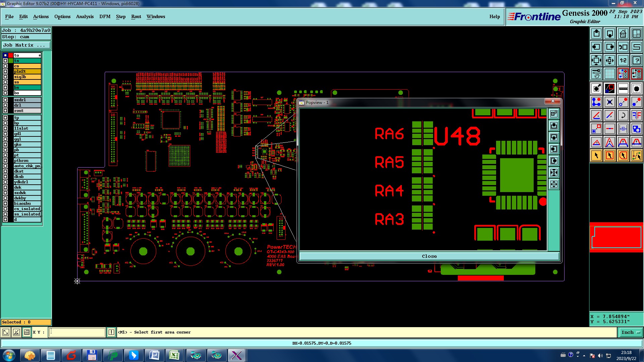
Task: Toggle the cs layer checkbox
Action: [x=5, y=66]
